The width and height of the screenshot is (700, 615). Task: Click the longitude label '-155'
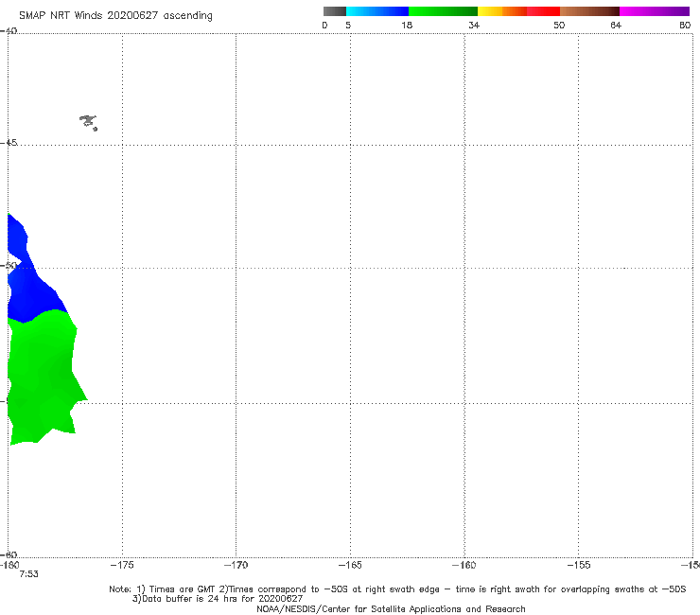click(x=579, y=565)
